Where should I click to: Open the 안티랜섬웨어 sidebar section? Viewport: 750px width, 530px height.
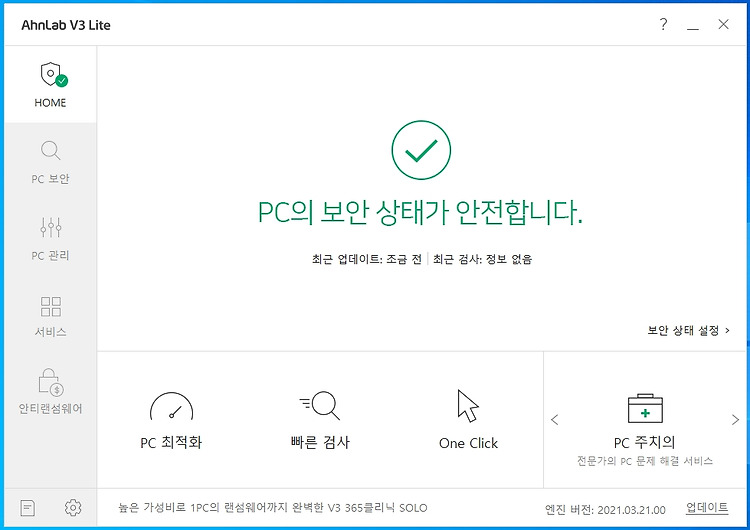point(50,392)
